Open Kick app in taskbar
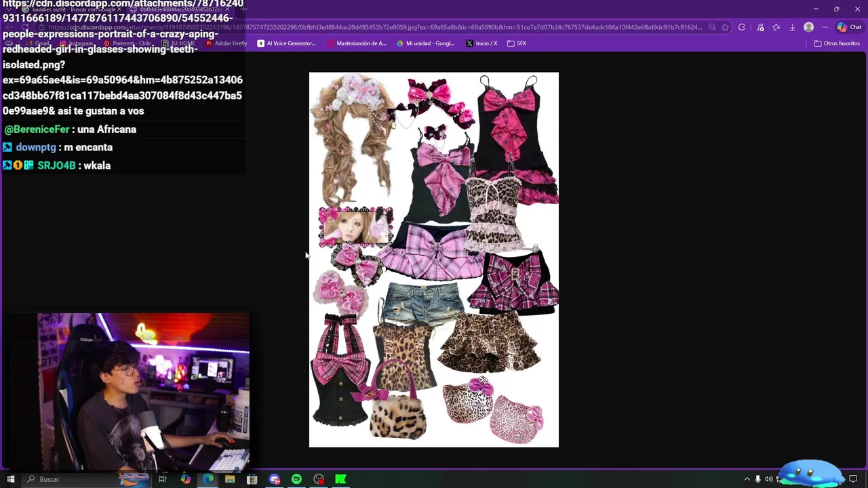Image resolution: width=868 pixels, height=488 pixels. (340, 479)
